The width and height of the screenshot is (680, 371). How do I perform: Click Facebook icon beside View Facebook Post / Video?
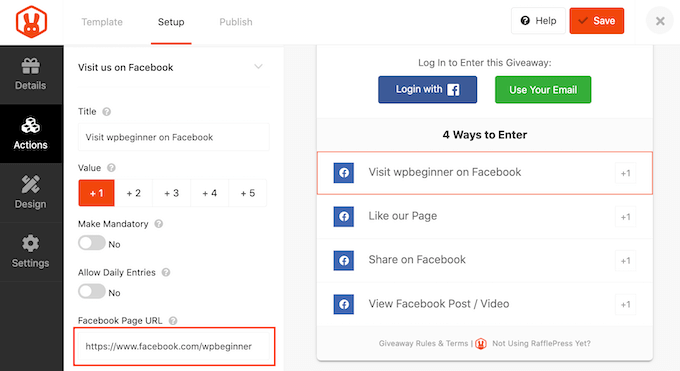[343, 304]
